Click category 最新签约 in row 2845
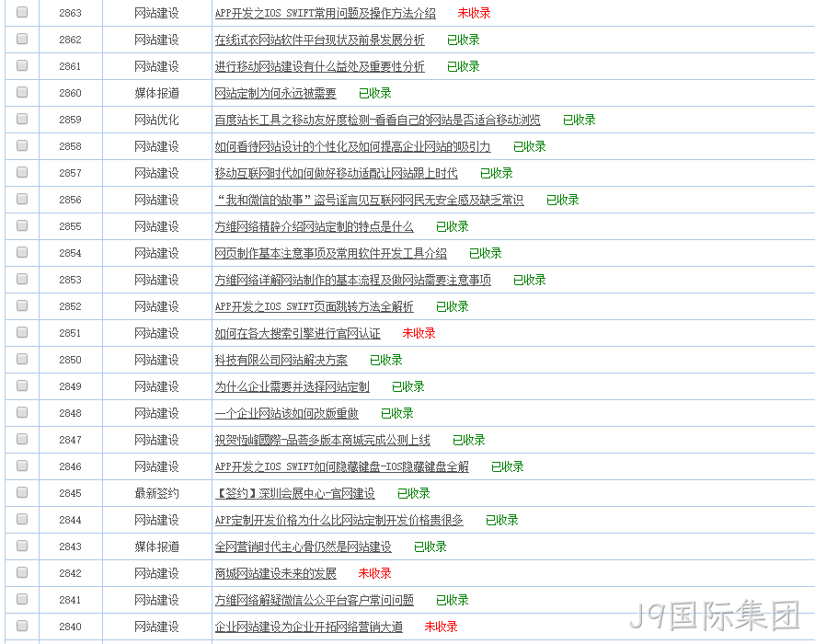This screenshot has width=815, height=644. pos(156,494)
